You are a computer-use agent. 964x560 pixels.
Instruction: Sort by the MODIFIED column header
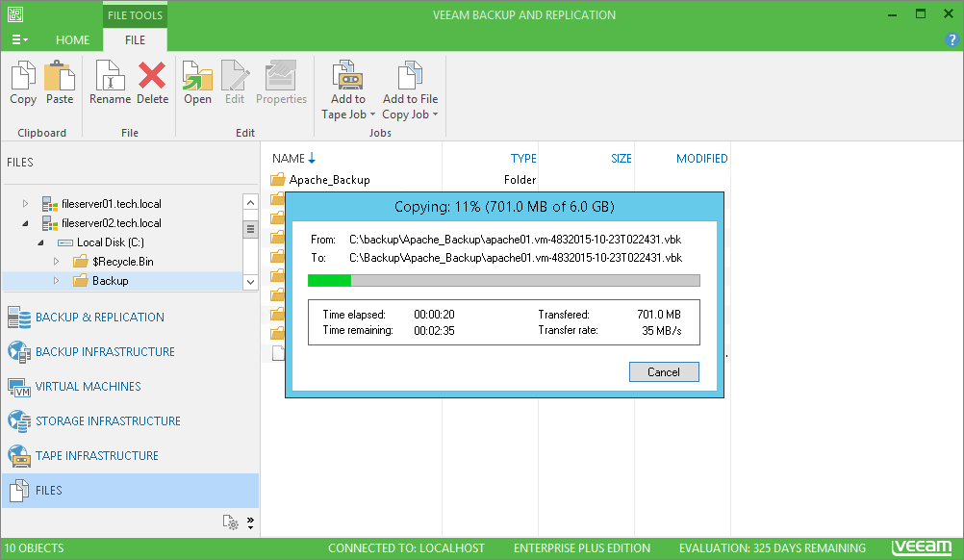[x=702, y=159]
